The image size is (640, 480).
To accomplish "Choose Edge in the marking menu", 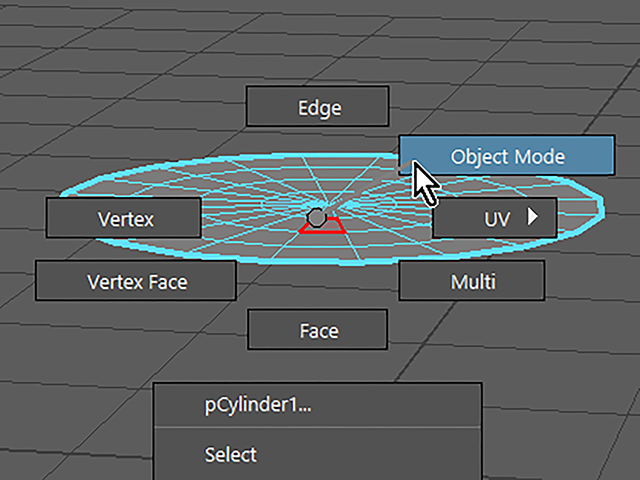I will coord(318,107).
